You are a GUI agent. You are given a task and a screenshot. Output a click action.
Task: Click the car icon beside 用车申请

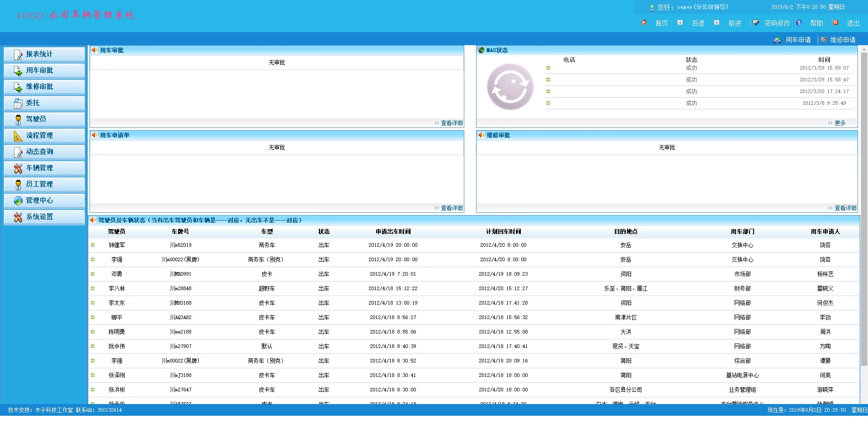click(x=777, y=40)
